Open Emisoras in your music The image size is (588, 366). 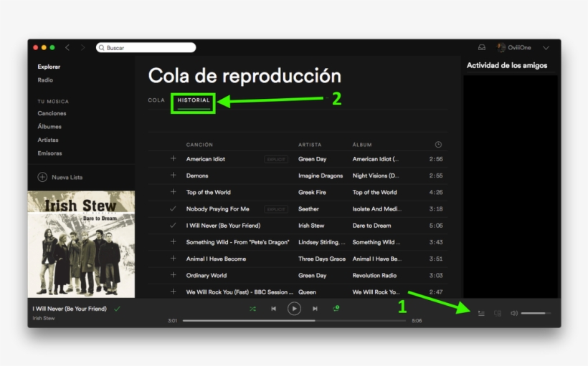point(49,153)
